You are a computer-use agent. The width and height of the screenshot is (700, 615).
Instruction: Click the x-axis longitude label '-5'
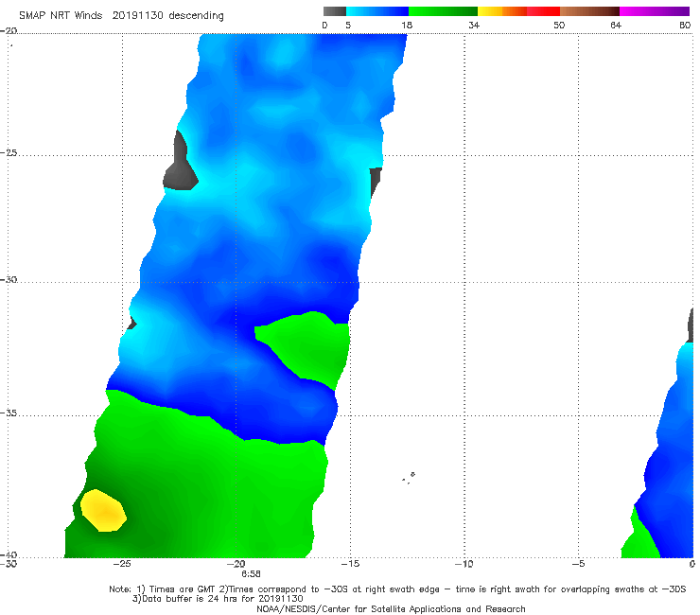point(578,564)
